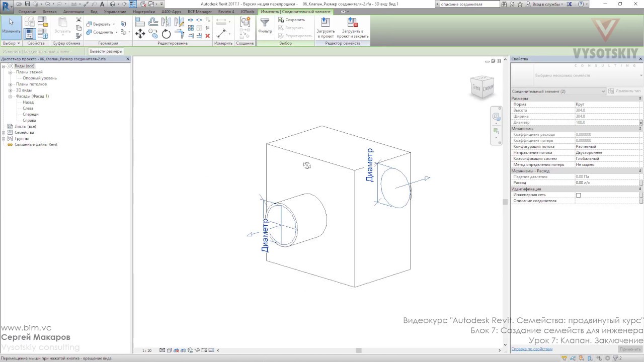This screenshot has height=362, width=644.
Task: Click the red Delete X icon
Action: [207, 36]
